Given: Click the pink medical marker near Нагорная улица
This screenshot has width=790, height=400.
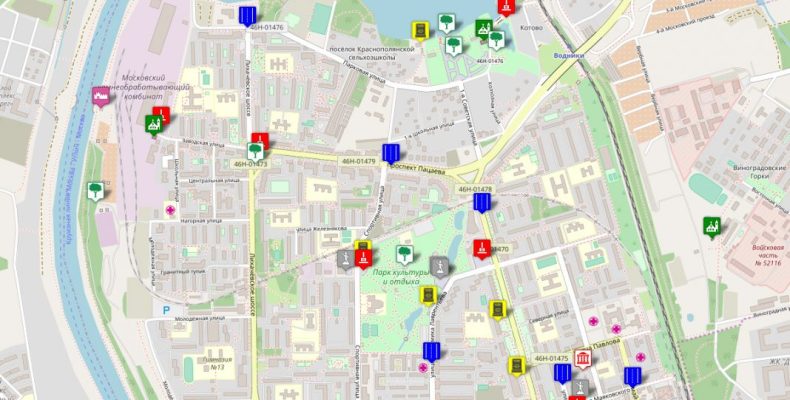Looking at the screenshot, I should pos(171,210).
